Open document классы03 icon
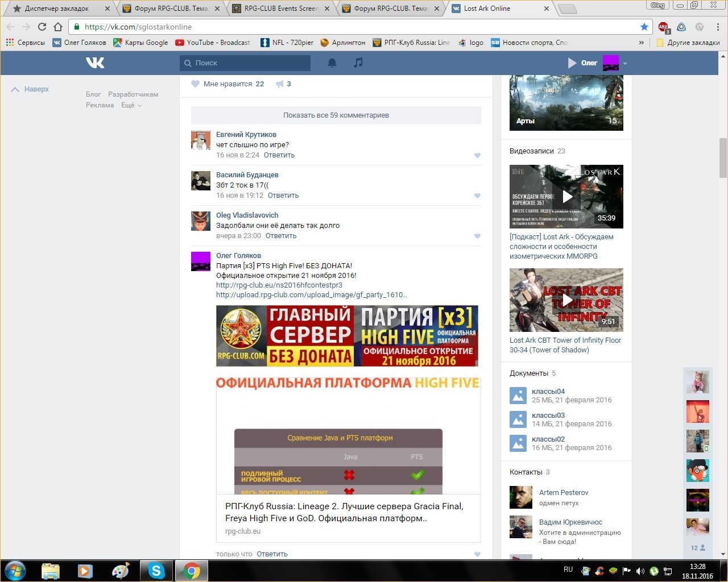728x582 pixels. 518,419
